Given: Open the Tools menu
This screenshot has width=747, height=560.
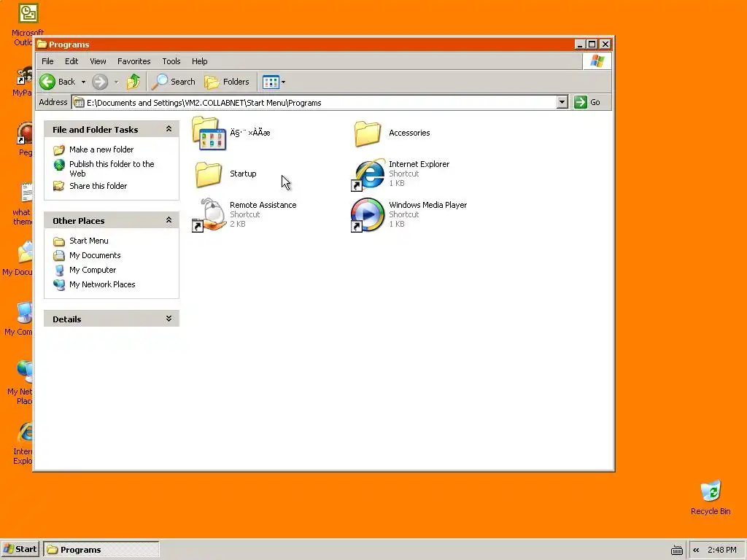Looking at the screenshot, I should [x=171, y=61].
